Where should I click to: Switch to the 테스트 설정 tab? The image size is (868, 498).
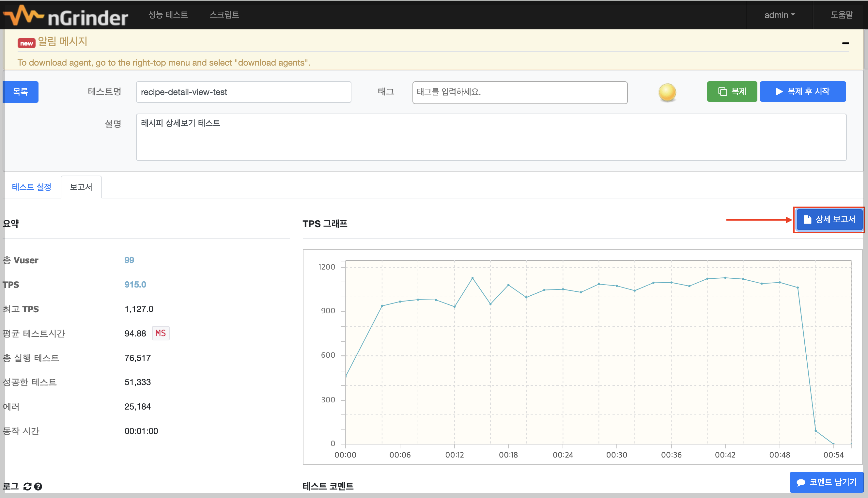[x=31, y=187]
